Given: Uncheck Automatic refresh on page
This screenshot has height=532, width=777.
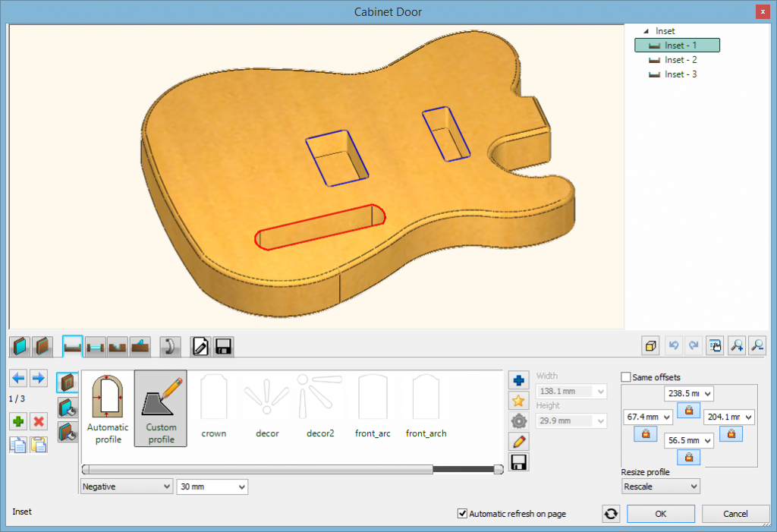Looking at the screenshot, I should (x=462, y=514).
